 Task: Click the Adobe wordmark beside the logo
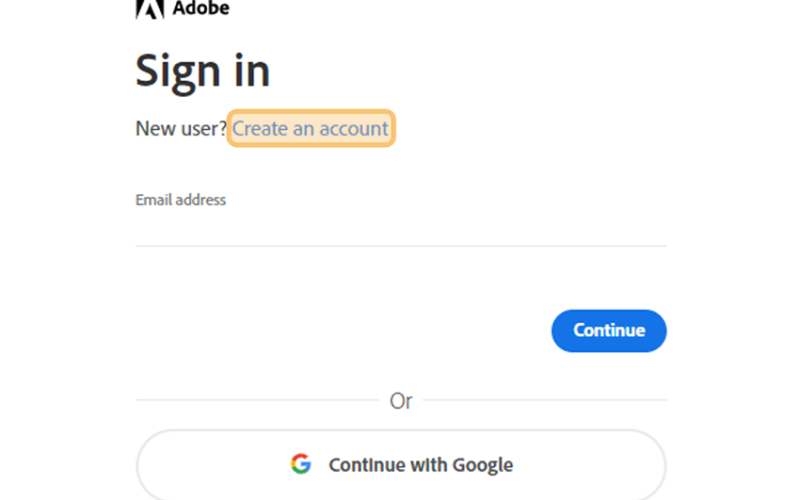201,8
